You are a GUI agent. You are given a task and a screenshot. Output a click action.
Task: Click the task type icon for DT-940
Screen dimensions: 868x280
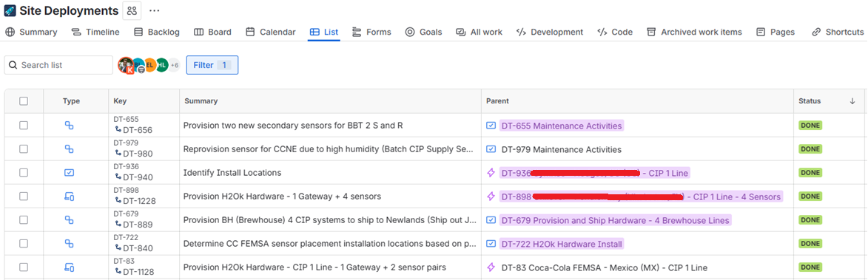pyautogui.click(x=70, y=172)
